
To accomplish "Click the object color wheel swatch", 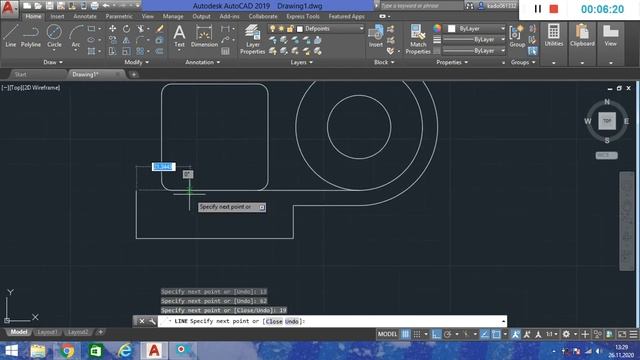I will 437,28.
